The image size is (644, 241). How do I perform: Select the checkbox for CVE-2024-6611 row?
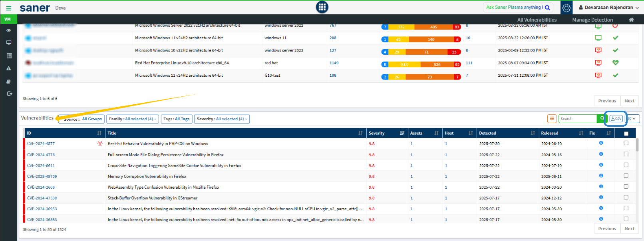626,165
